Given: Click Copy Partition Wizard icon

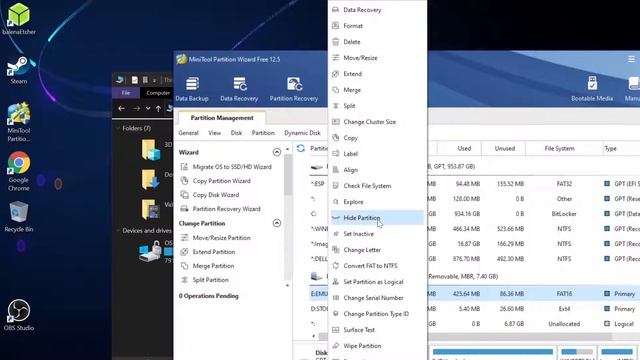Looking at the screenshot, I should click(184, 180).
